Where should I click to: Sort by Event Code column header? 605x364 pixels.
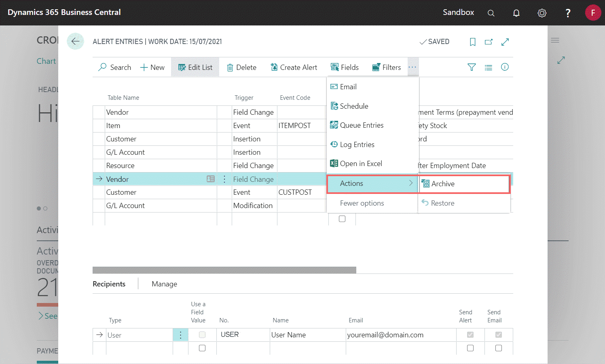[x=295, y=98]
